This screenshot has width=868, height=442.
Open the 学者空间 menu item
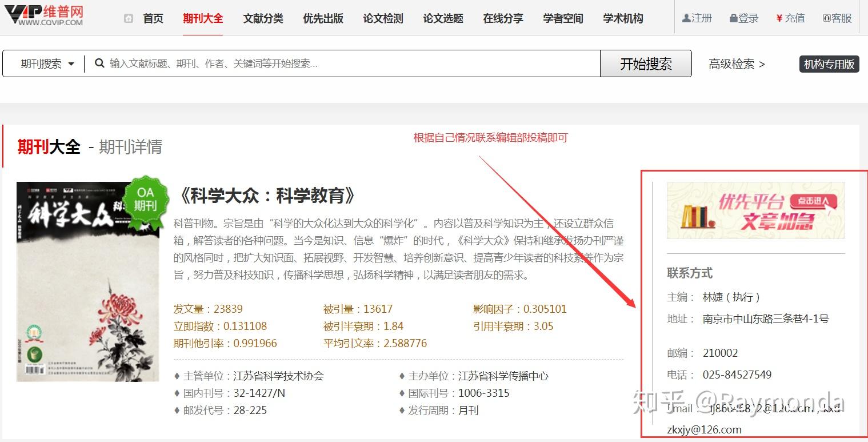(x=563, y=18)
